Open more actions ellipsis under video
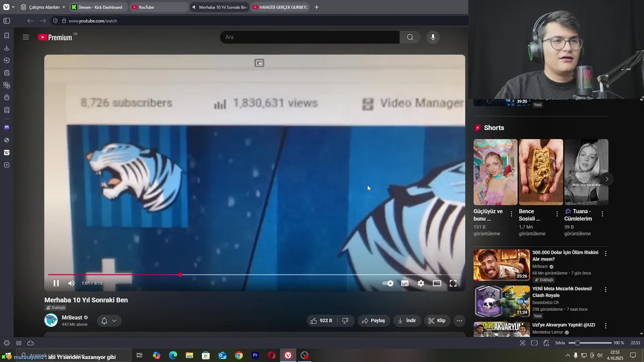 (x=459, y=320)
